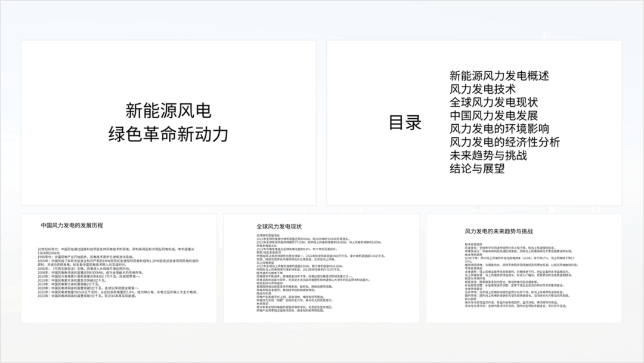Click the 2021年 6526亿千瓦时 entry
Screen dimensions: 644x363
point(118,292)
